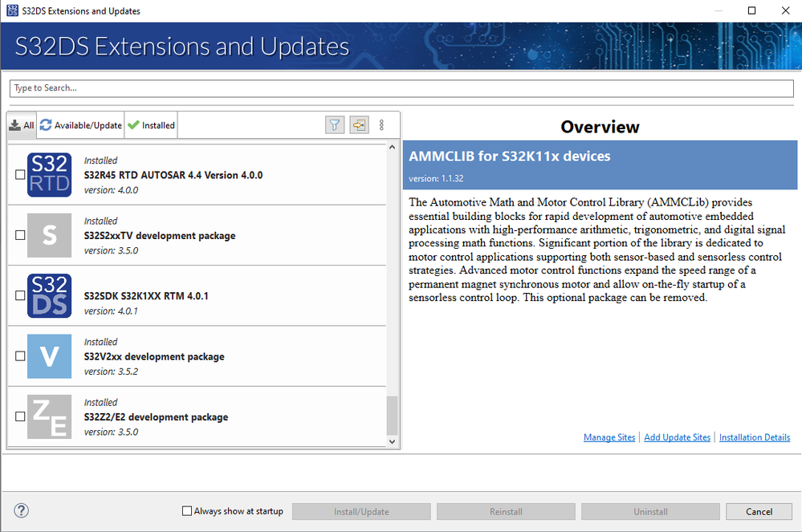
Task: Click the Cancel button
Action: tap(759, 512)
